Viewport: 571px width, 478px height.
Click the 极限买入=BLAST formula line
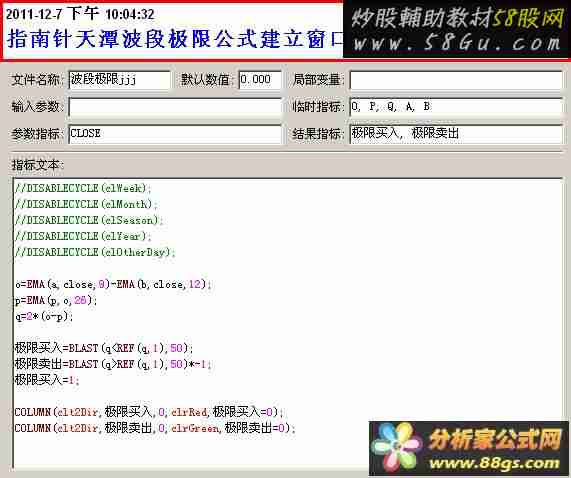pos(103,348)
